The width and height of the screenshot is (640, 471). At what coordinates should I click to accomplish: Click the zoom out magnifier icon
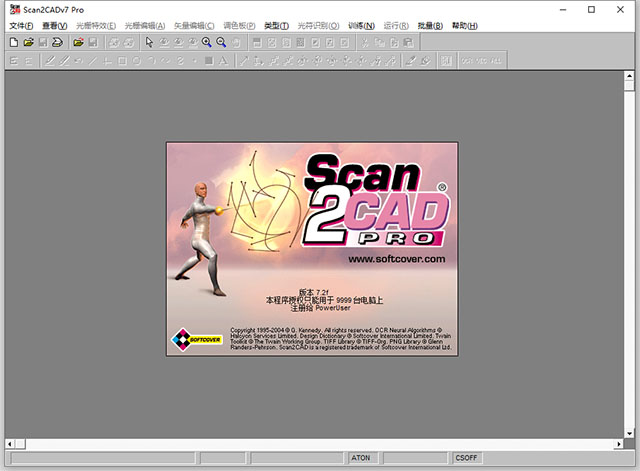(x=220, y=43)
